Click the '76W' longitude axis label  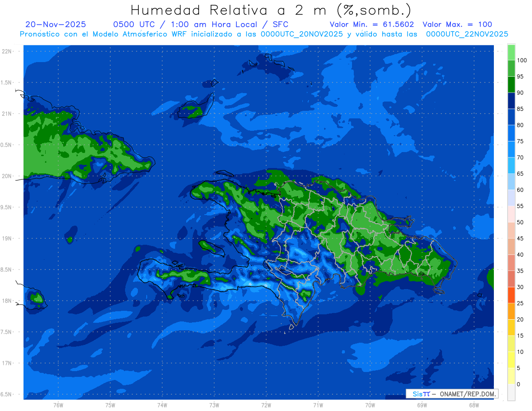[59, 405]
